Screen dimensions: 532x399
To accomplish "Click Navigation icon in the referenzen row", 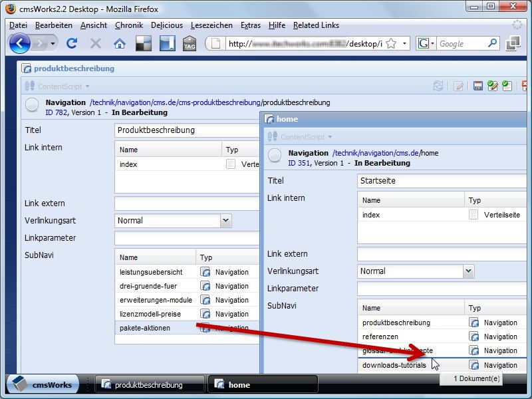I will point(473,336).
